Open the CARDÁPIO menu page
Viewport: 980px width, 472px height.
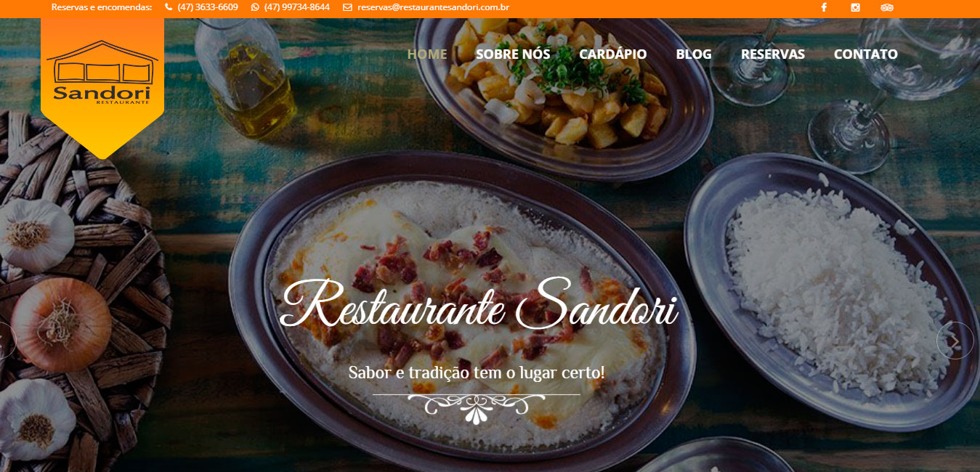coord(613,54)
